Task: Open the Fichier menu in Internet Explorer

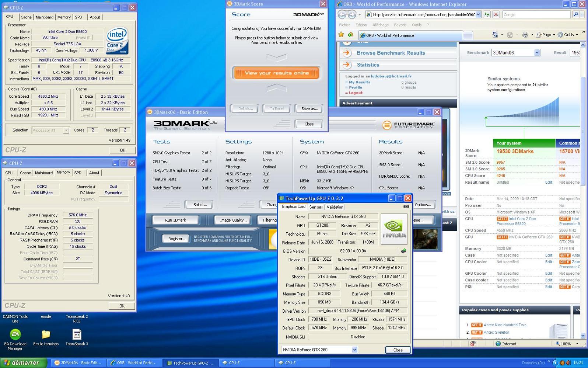Action: tap(344, 25)
